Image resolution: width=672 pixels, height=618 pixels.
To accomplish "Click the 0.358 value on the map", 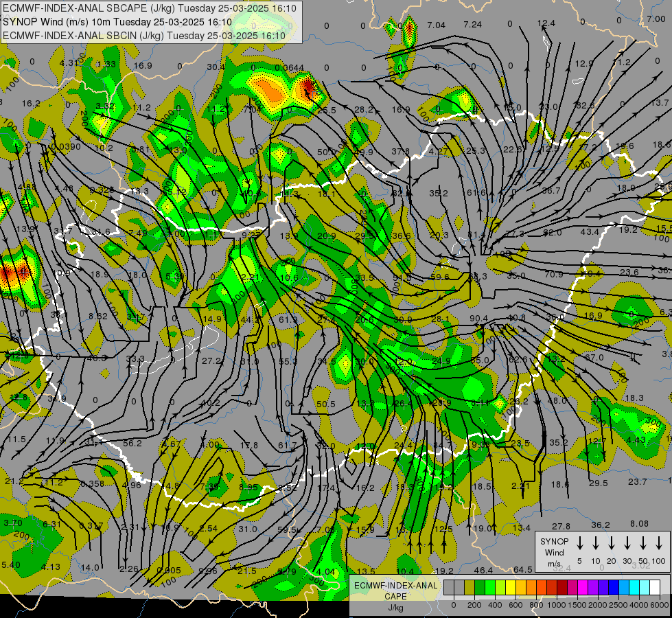I will click(x=91, y=484).
